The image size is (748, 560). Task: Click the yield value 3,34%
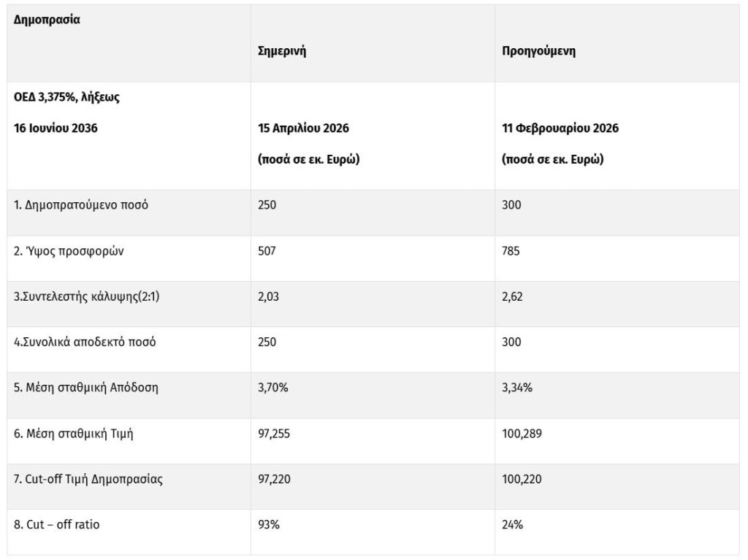point(517,388)
